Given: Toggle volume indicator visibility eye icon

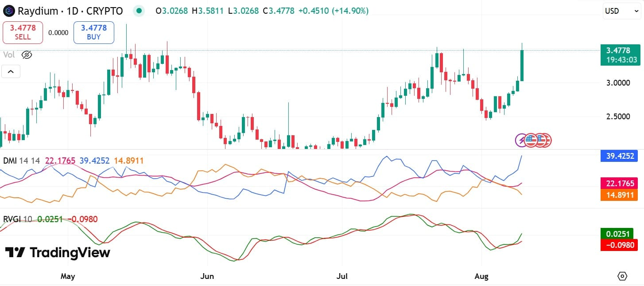Looking at the screenshot, I should pyautogui.click(x=27, y=55).
